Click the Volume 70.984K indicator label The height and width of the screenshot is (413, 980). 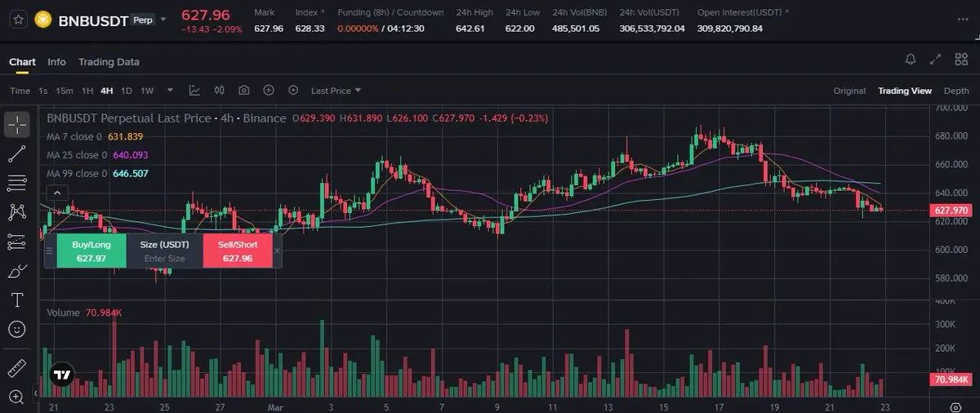pos(84,313)
